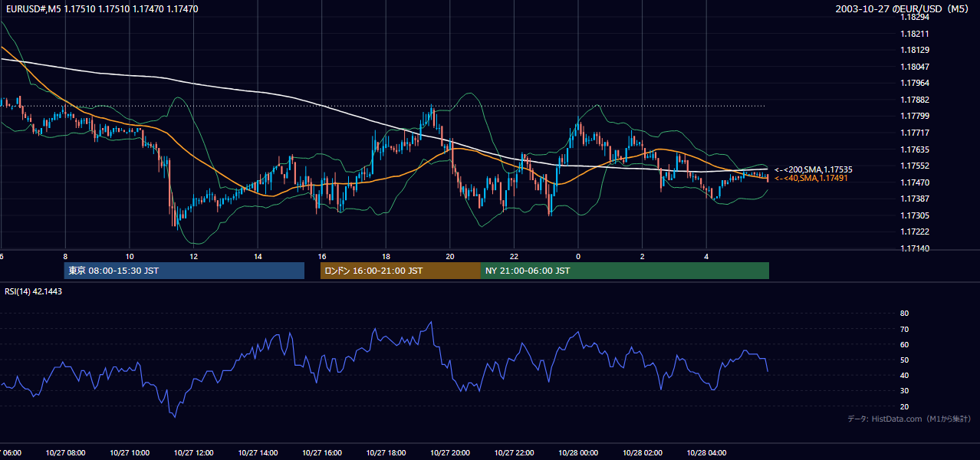Click the 2003-10-27 EUR/USD (M5) header label
Viewport: 980px width, 460px height.
(x=903, y=8)
